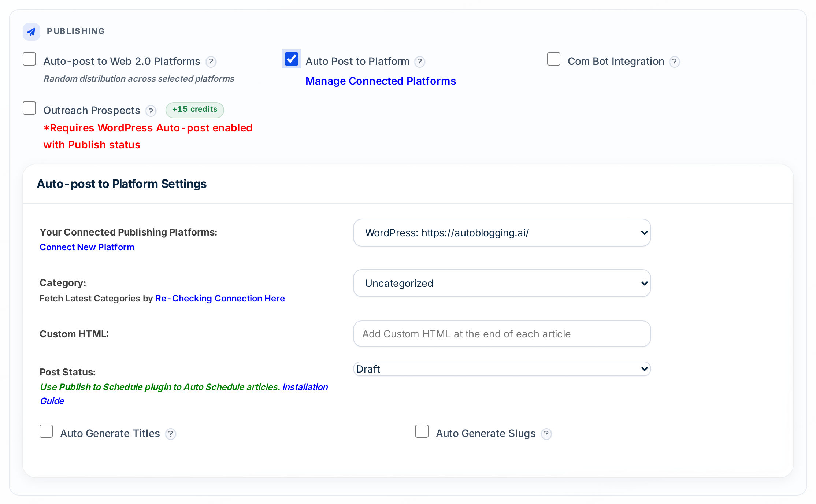816x504 pixels.
Task: Click the 'Post Status:' label
Action: (67, 372)
